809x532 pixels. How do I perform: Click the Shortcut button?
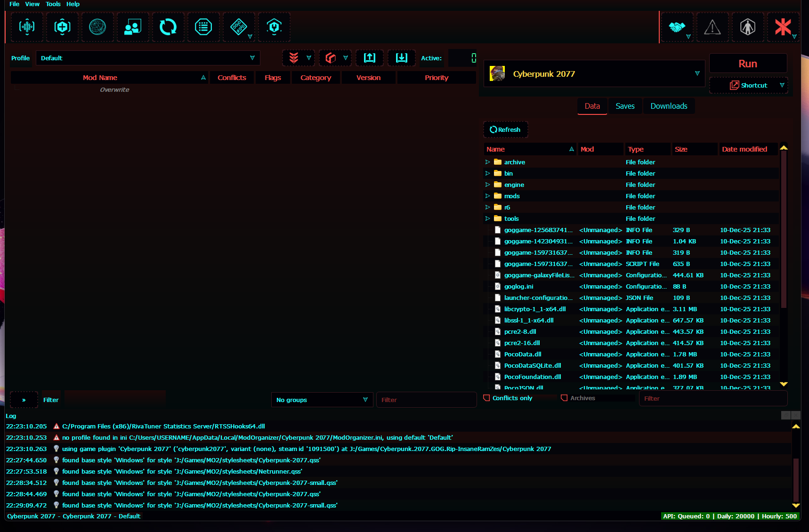[x=748, y=85]
